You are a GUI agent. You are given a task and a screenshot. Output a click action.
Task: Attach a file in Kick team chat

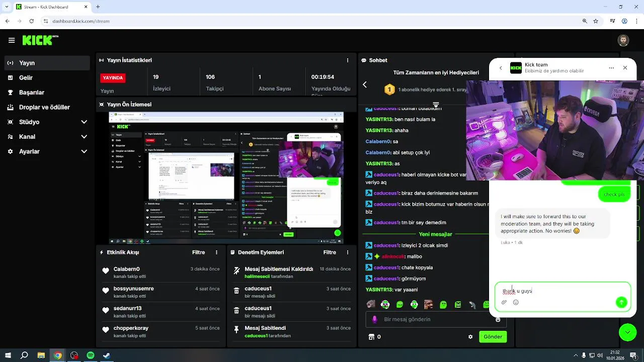click(504, 302)
